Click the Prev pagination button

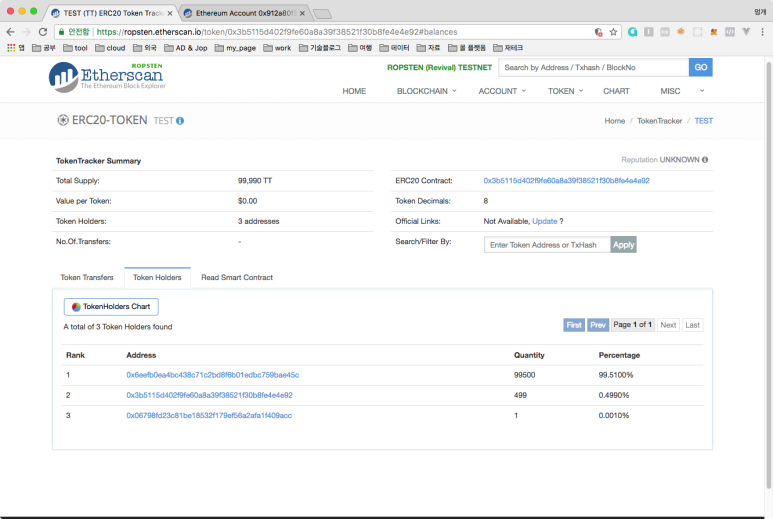tap(598, 325)
